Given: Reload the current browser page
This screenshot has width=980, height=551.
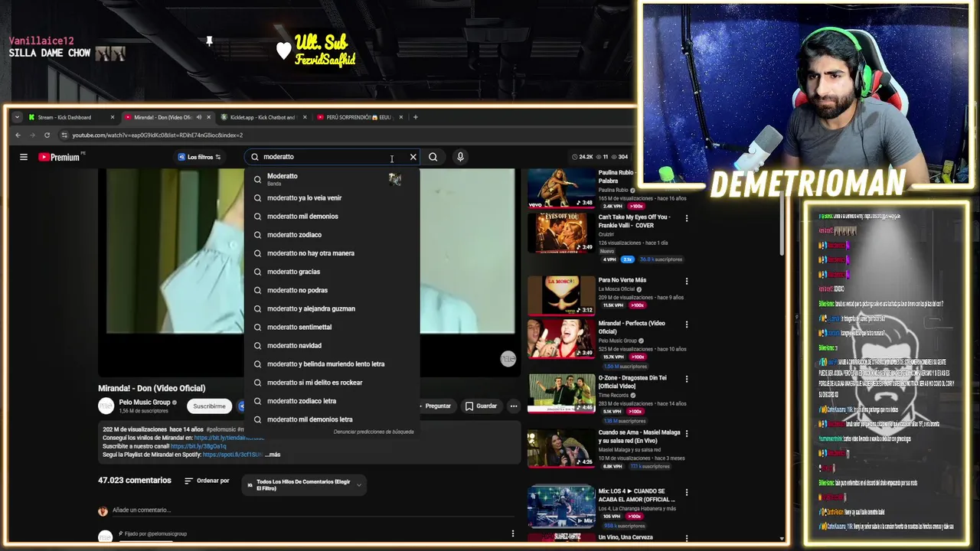Looking at the screenshot, I should 47,135.
